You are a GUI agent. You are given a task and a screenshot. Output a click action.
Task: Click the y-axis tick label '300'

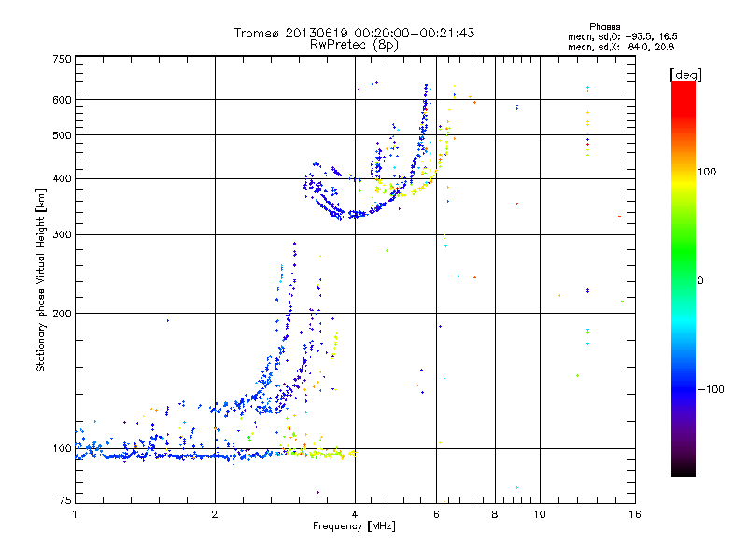[62, 235]
